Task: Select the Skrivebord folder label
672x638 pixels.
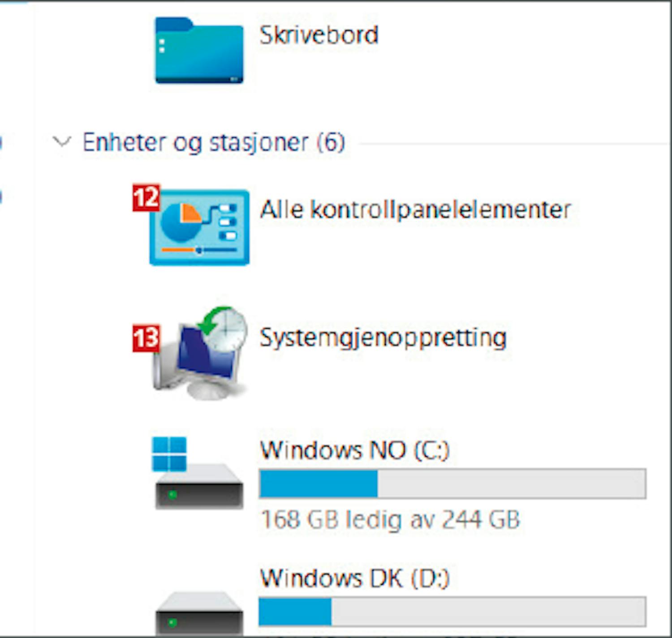Action: click(319, 35)
